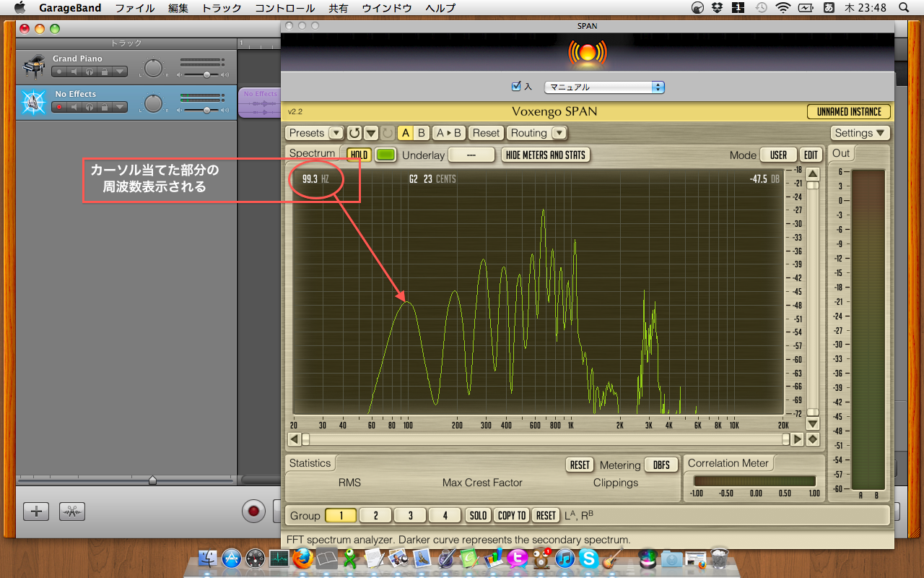Click the EDIT mode button
Image resolution: width=924 pixels, height=578 pixels.
pos(811,155)
